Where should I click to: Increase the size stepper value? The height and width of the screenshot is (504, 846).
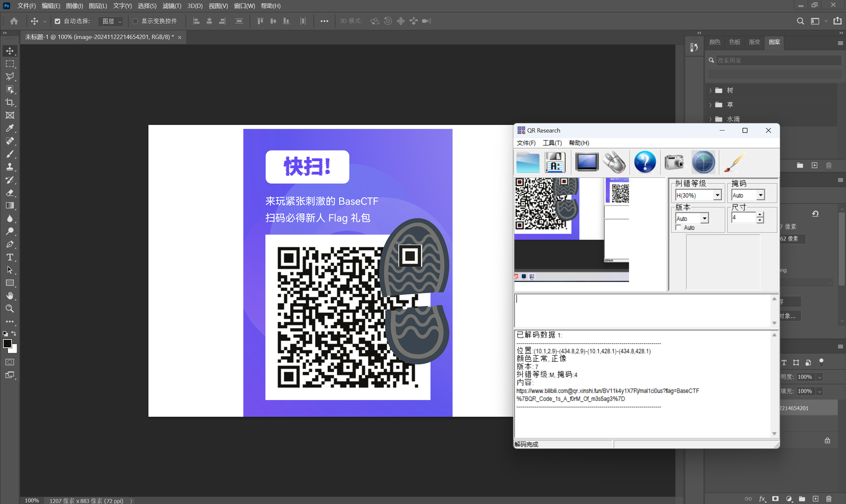tap(760, 215)
